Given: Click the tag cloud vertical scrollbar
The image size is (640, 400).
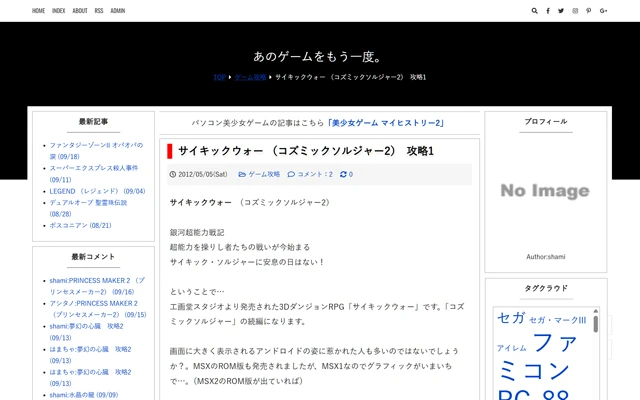Looking at the screenshot, I should 596,324.
